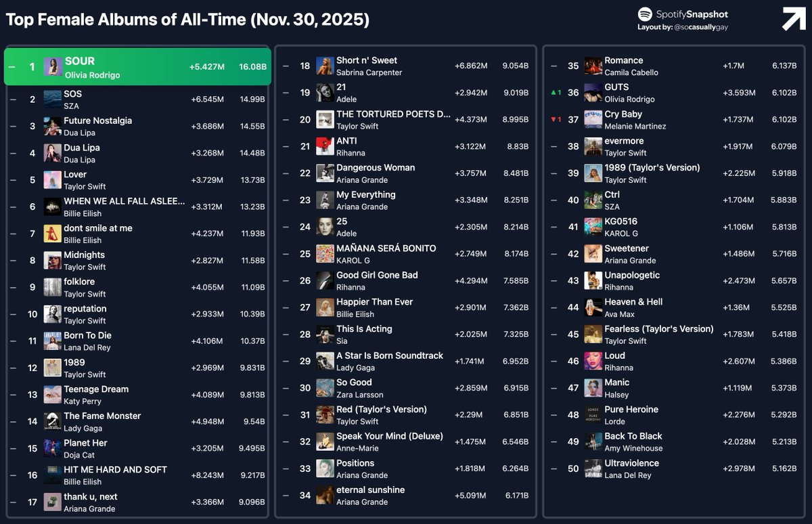This screenshot has width=812, height=524.
Task: Select the Pure Heroine album cover
Action: tap(593, 415)
